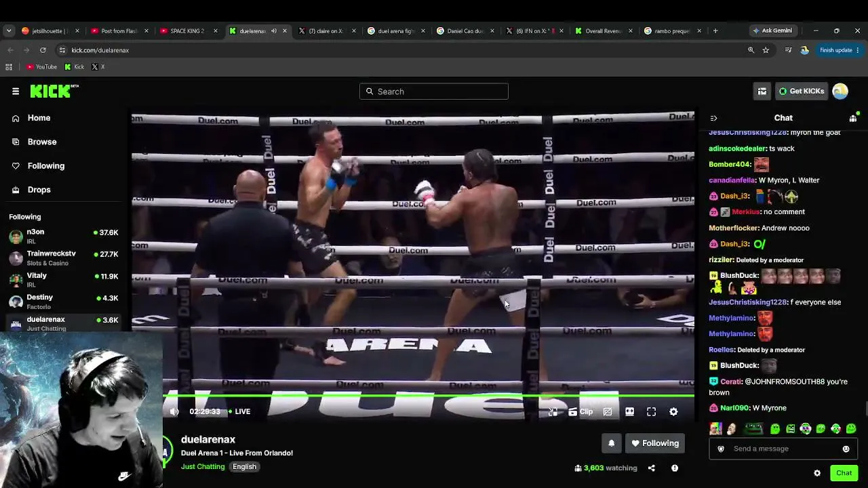Open the tab search dropdown arrow
The image size is (868, 488).
click(x=9, y=30)
